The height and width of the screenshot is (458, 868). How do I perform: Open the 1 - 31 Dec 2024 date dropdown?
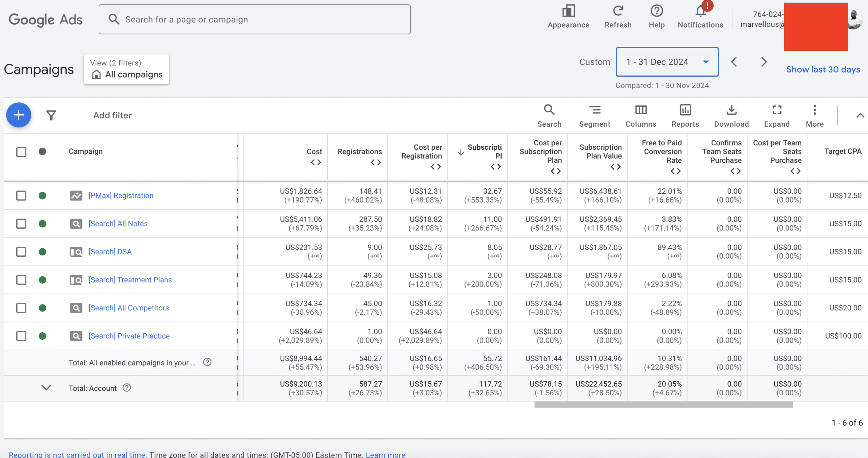pos(667,62)
